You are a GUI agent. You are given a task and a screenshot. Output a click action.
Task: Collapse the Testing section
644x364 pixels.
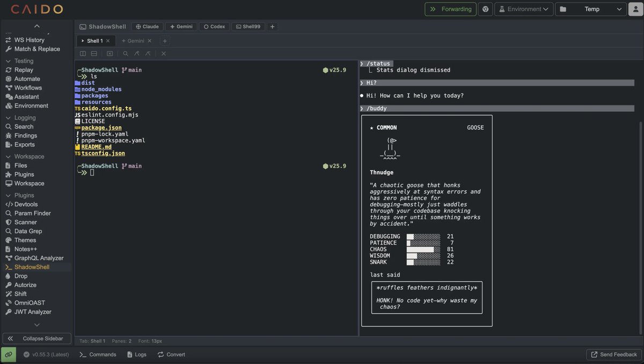point(19,61)
